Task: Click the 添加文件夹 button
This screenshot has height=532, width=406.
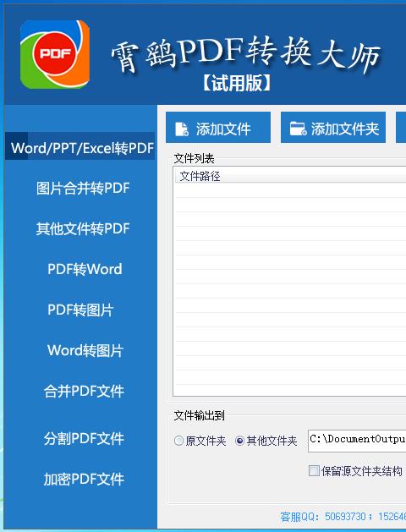Action: [333, 128]
